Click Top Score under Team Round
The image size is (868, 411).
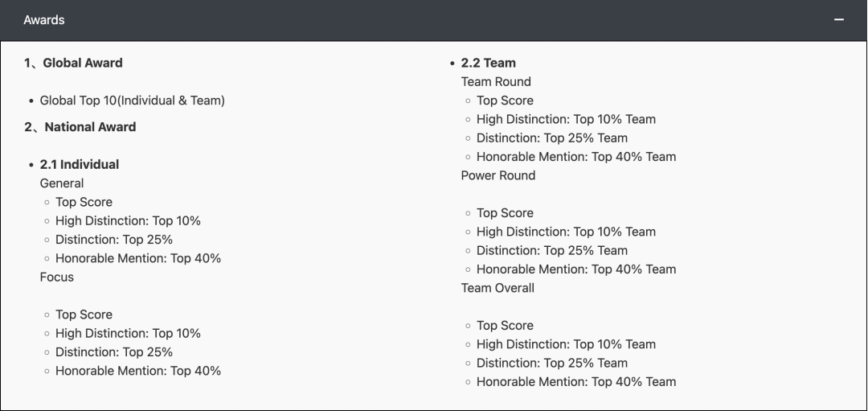pos(505,101)
